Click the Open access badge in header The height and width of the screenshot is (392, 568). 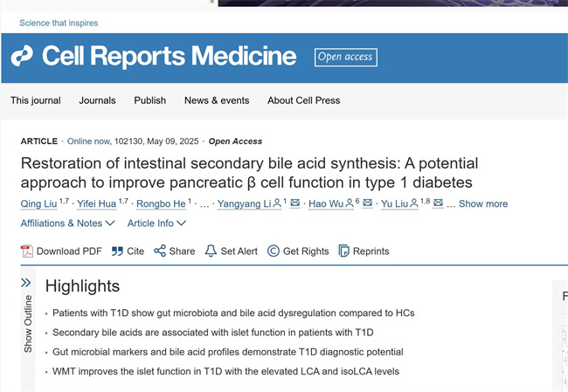(x=345, y=57)
